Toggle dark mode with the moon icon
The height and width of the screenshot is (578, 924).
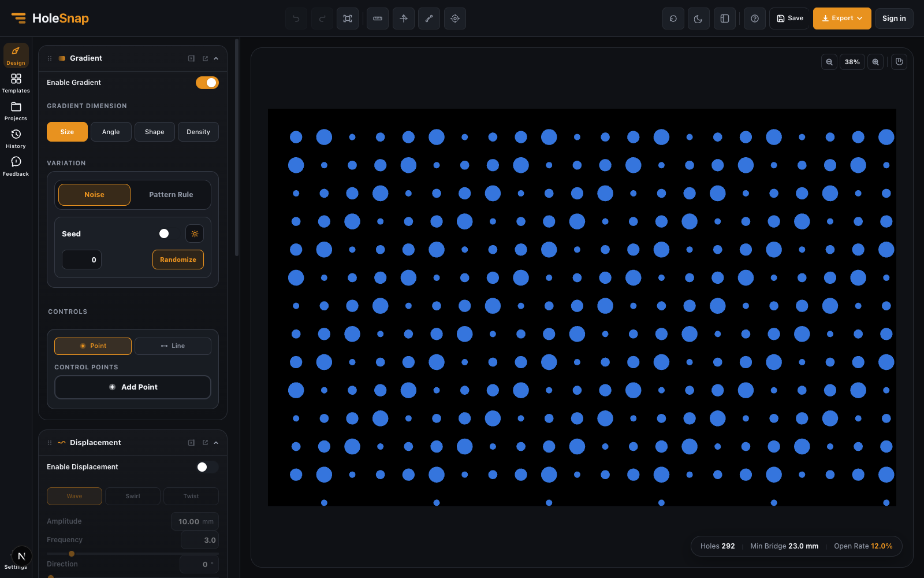[699, 18]
